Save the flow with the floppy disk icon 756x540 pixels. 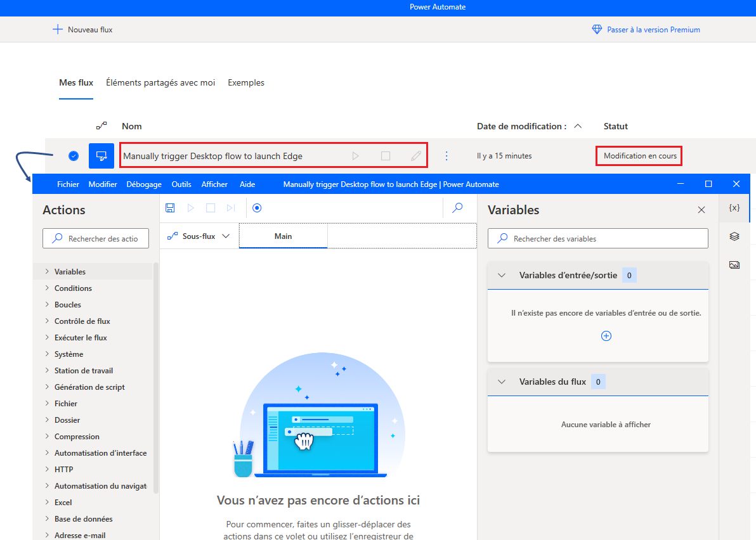click(170, 208)
